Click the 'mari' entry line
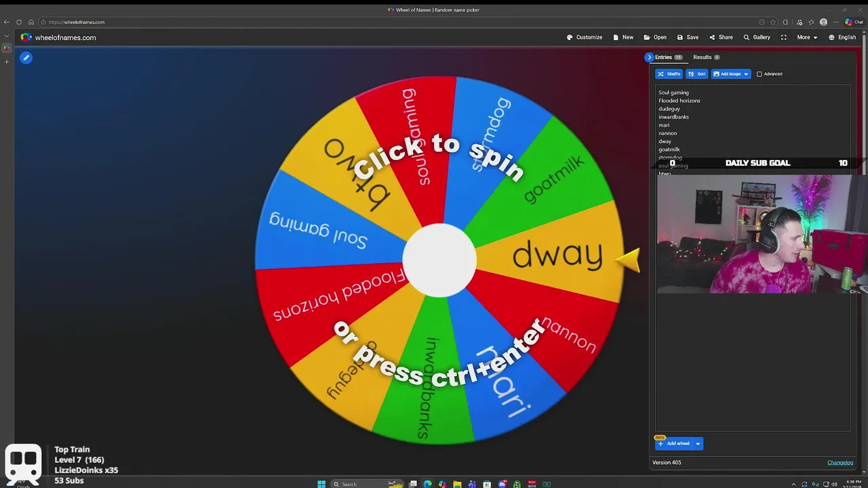This screenshot has height=488, width=868. [664, 125]
